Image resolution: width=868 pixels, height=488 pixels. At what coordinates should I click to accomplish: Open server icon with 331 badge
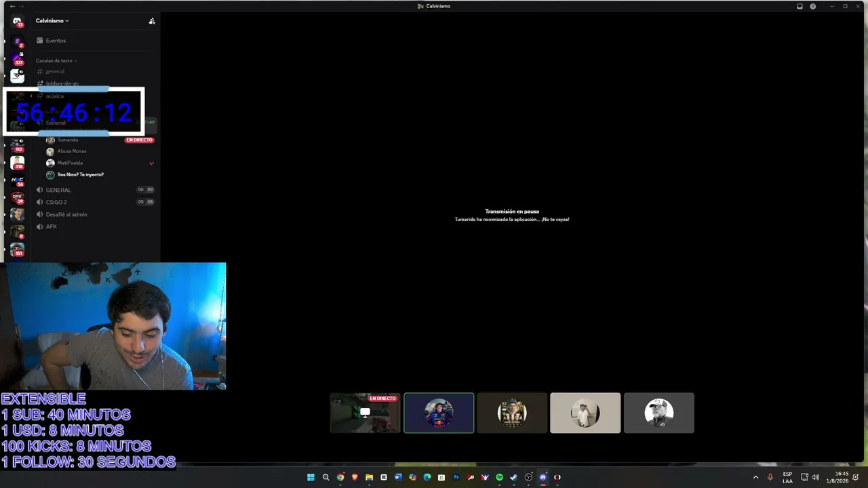[x=18, y=59]
